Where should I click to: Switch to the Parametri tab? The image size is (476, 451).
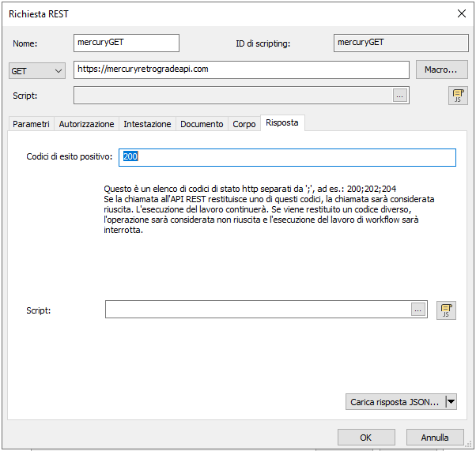click(x=31, y=124)
